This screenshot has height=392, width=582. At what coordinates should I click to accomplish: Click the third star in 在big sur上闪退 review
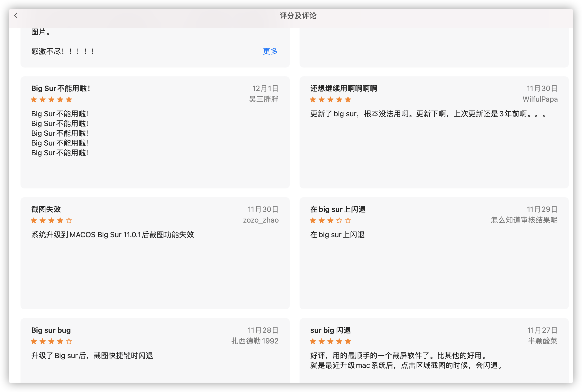coord(330,220)
